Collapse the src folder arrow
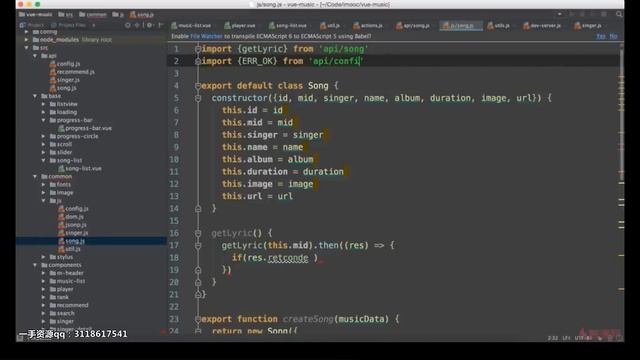640x360 pixels. [x=27, y=48]
